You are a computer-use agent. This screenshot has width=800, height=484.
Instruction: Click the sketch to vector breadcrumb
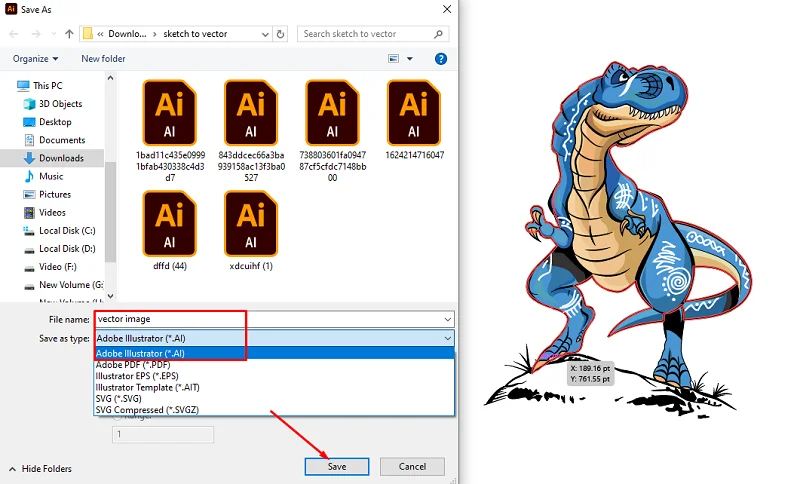[195, 34]
